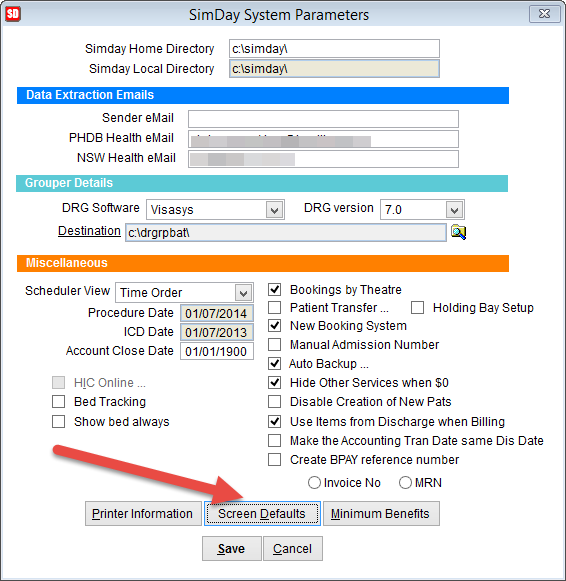This screenshot has height=581, width=566.
Task: Save the system parameters
Action: point(232,548)
